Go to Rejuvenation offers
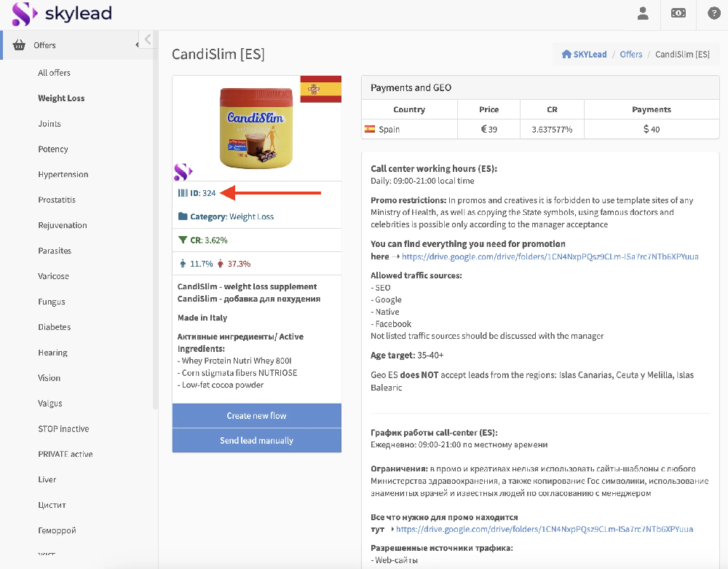728x569 pixels. point(62,225)
